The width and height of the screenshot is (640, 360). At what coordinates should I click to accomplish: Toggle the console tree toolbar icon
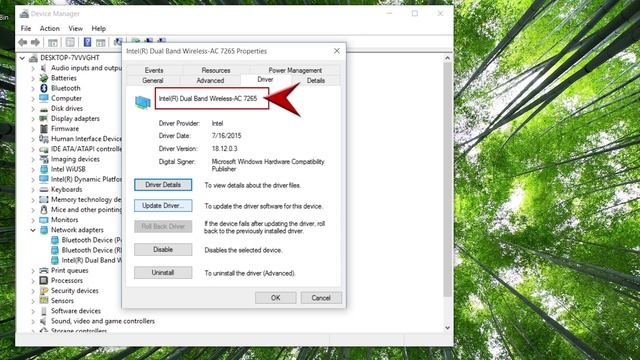click(x=53, y=42)
